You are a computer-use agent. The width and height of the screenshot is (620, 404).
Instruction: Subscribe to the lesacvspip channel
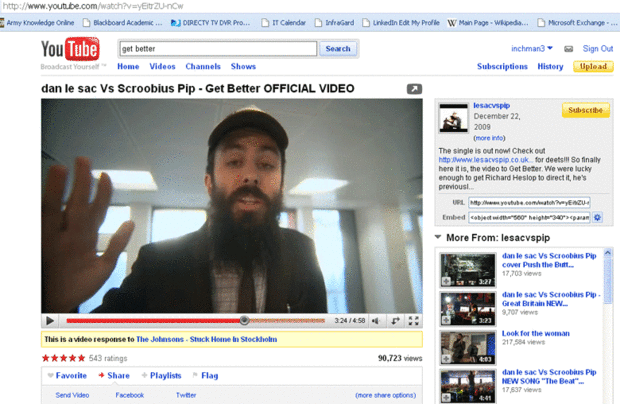[585, 110]
